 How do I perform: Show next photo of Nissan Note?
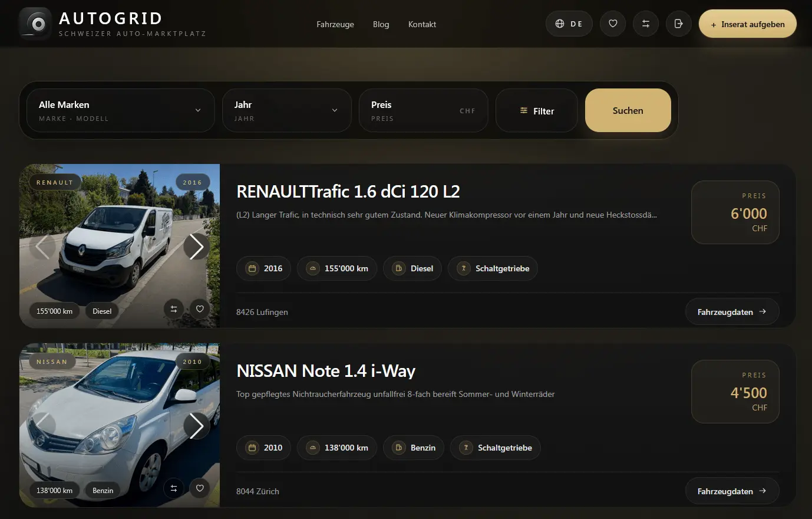(x=196, y=426)
